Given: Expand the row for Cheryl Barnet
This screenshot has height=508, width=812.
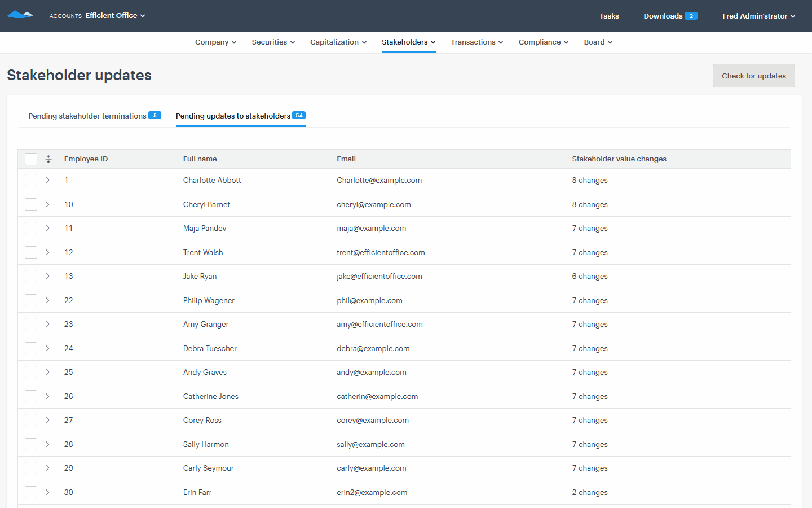Looking at the screenshot, I should 47,204.
